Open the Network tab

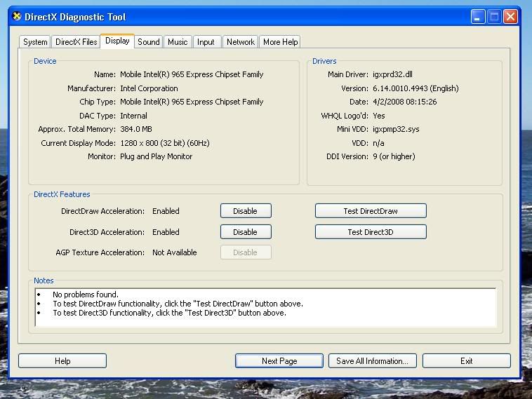[x=240, y=41]
